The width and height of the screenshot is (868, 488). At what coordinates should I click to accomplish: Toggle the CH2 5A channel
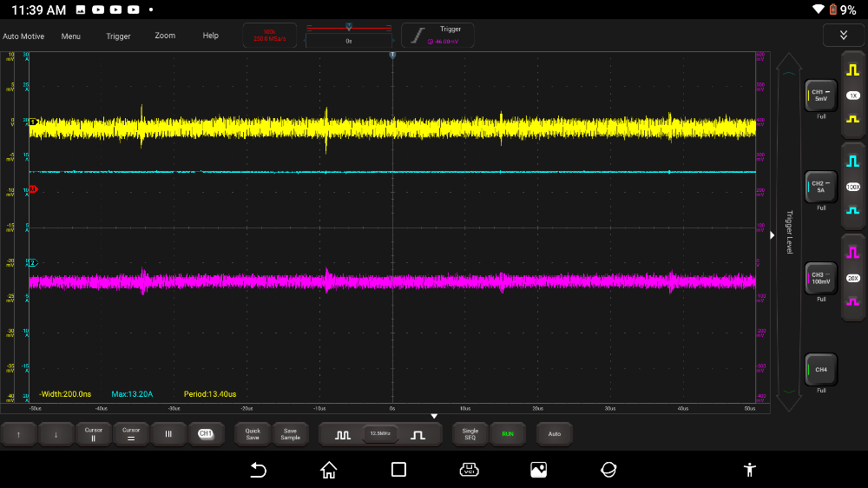pyautogui.click(x=820, y=186)
